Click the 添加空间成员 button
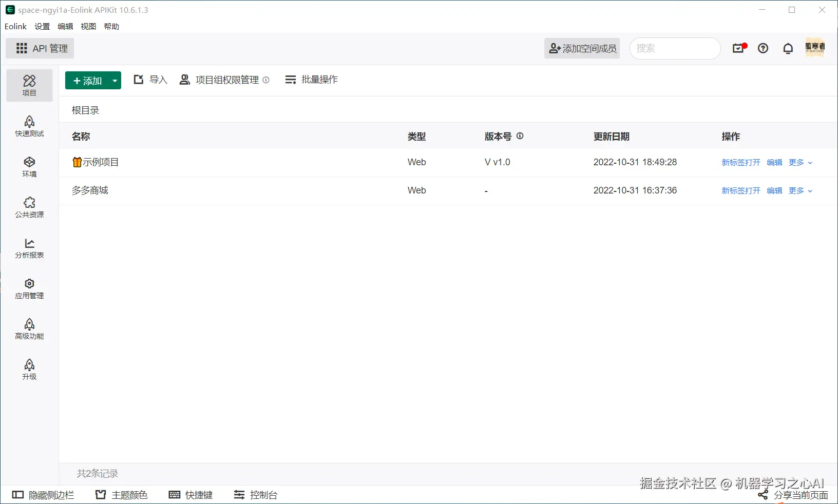This screenshot has width=838, height=504. (582, 48)
